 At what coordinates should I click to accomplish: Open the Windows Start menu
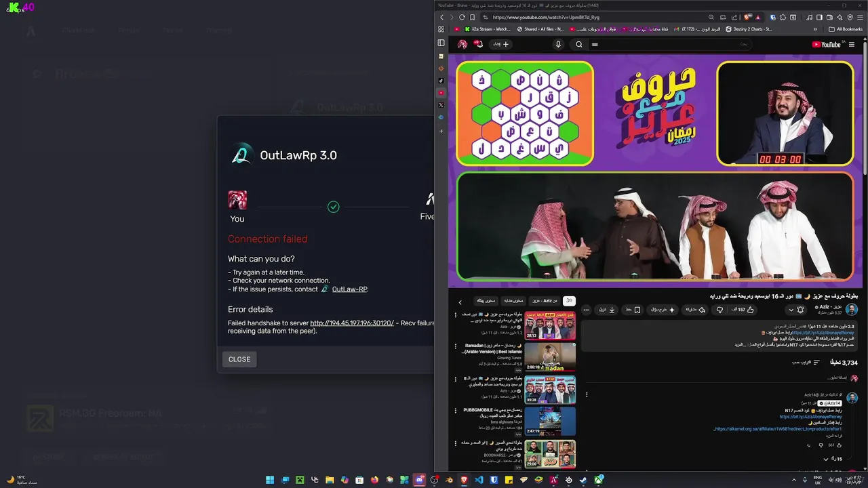270,480
